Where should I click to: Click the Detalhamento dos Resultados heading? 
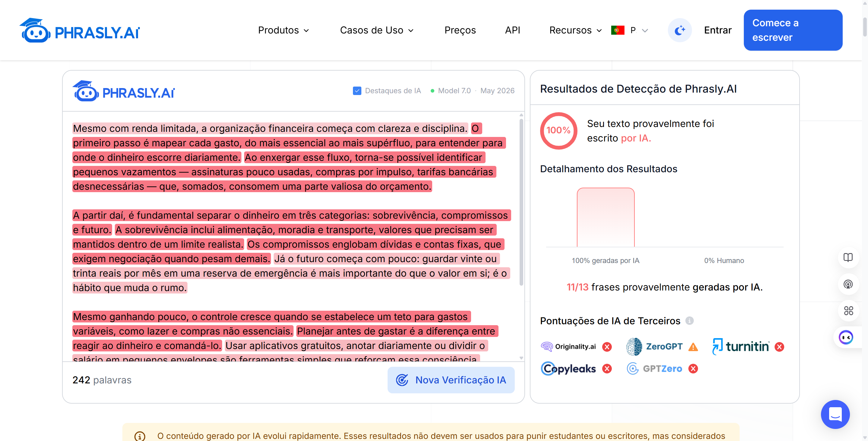pos(608,169)
